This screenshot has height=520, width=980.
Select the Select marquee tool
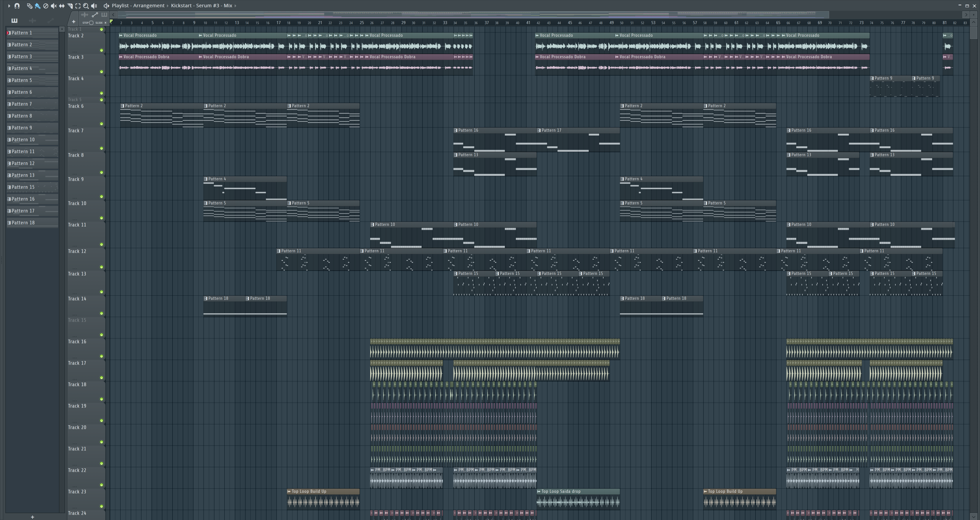tap(78, 6)
